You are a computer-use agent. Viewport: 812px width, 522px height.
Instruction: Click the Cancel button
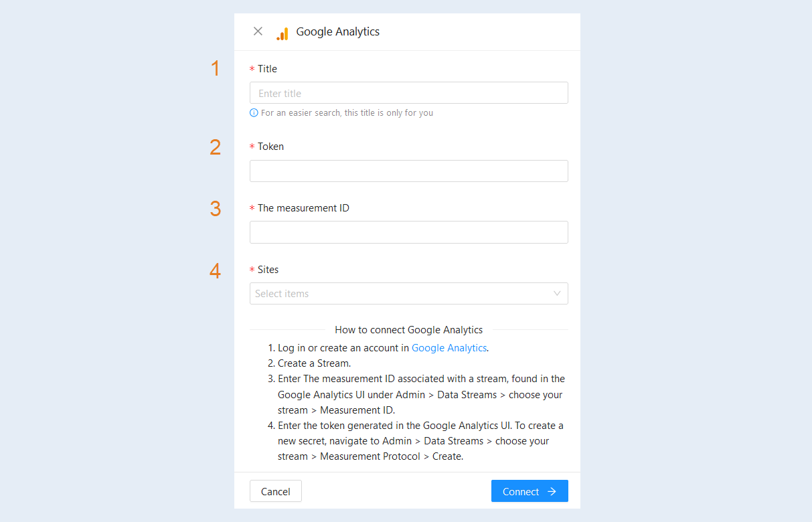275,491
